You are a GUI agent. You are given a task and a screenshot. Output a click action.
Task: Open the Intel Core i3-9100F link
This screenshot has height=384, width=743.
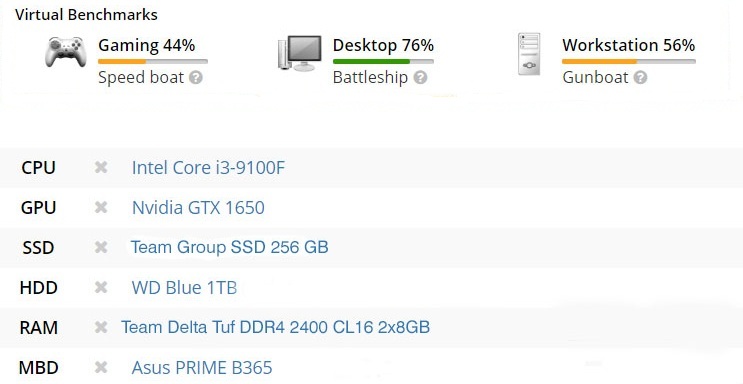(208, 167)
